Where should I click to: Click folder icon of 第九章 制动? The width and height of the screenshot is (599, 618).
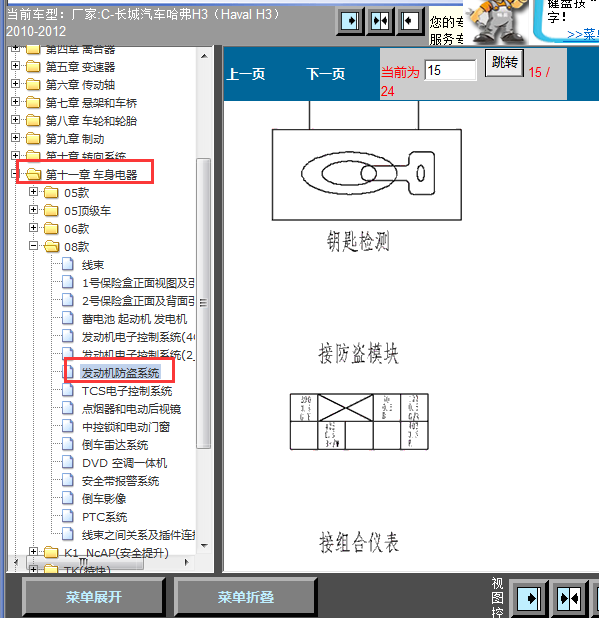click(33, 138)
